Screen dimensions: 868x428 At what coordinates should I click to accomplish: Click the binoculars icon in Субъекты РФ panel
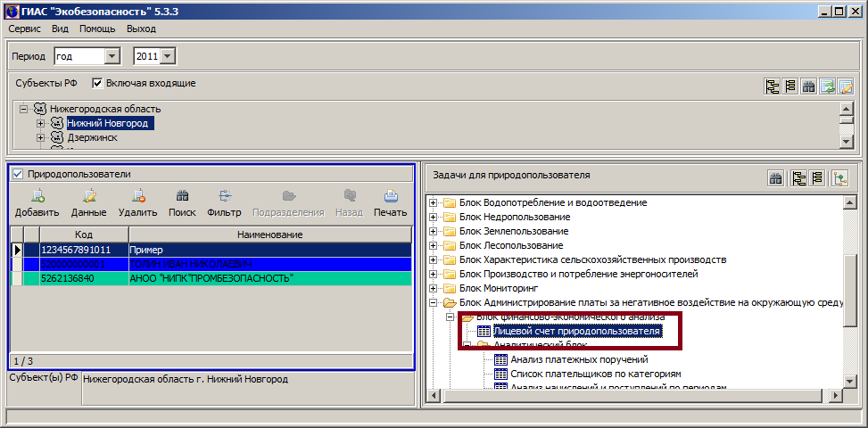(809, 86)
